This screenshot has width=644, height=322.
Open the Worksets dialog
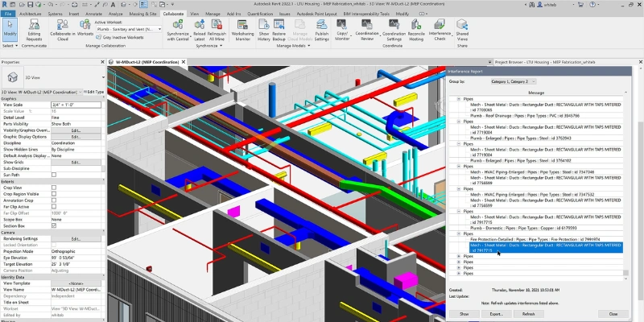(85, 28)
